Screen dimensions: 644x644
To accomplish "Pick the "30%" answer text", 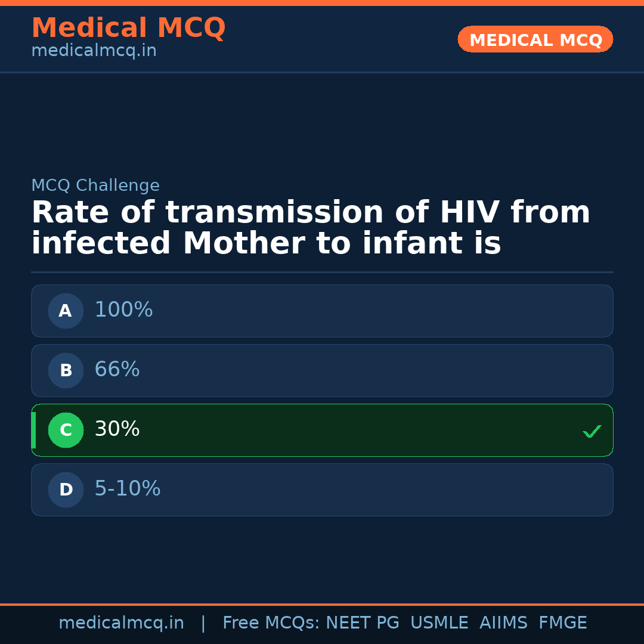I will pos(117,429).
